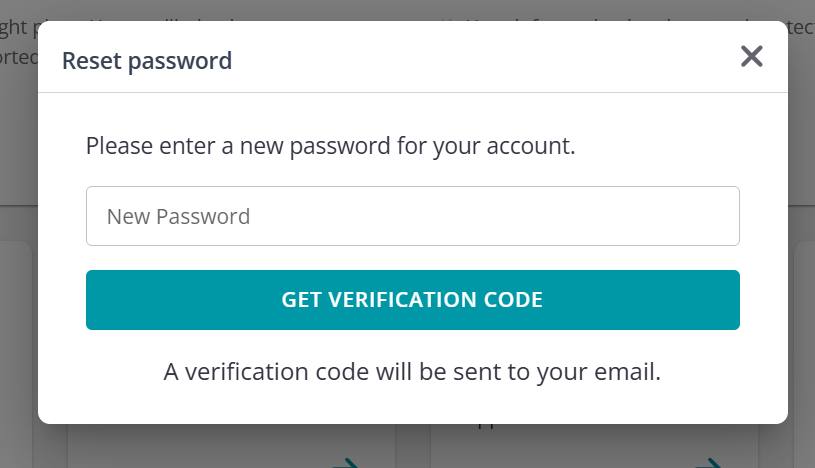Viewport: 815px width, 468px height.
Task: Click the New Password input field
Action: tap(412, 216)
